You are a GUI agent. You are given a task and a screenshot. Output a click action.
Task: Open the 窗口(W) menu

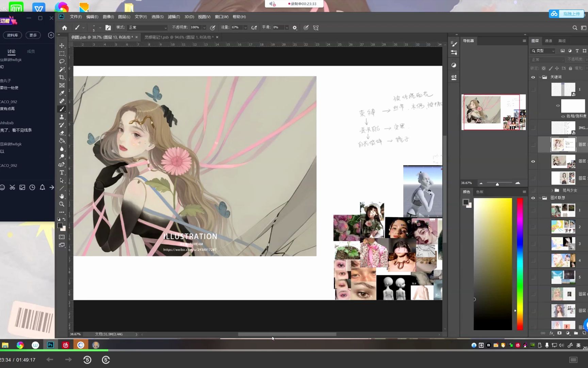pos(222,17)
